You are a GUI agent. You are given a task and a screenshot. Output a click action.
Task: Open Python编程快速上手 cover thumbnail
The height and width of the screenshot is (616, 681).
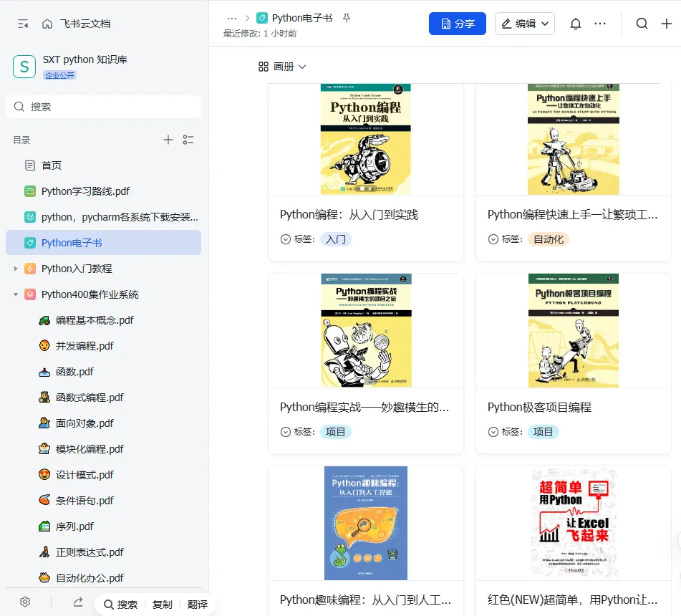[574, 139]
